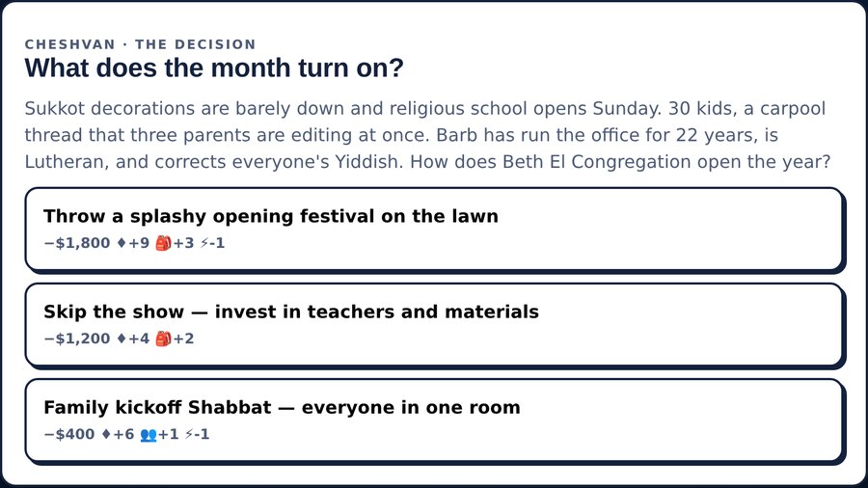Select Skip the show — invest in teachers
This screenshot has width=868, height=488.
[435, 325]
